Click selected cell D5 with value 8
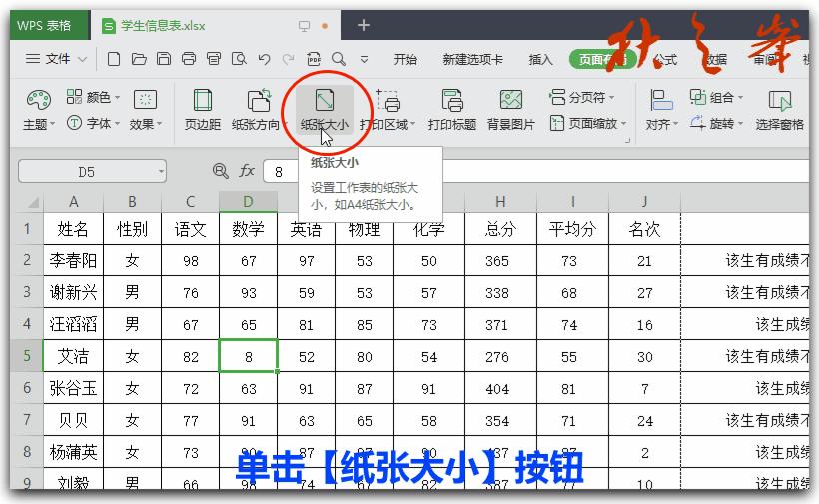Viewport: 819px width, 504px height. coord(248,357)
